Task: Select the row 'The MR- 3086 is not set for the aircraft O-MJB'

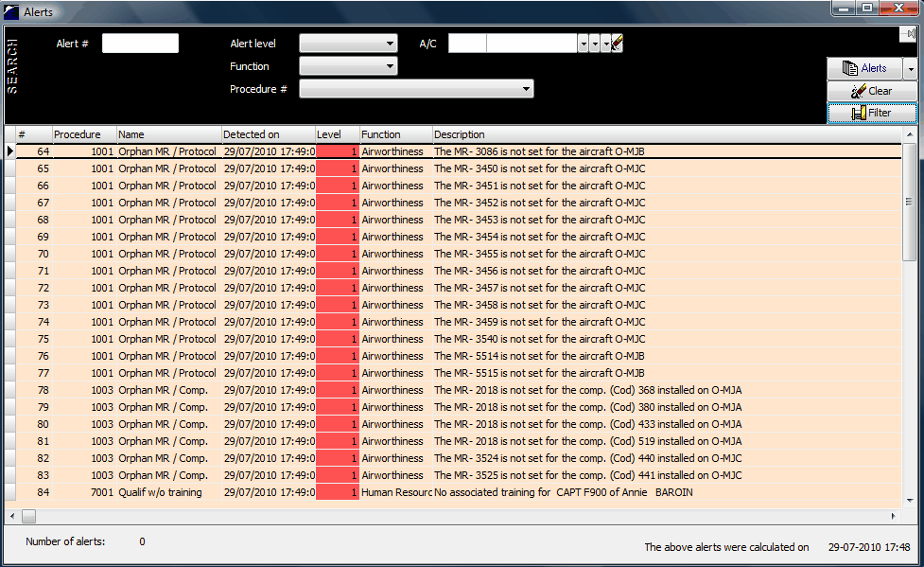Action: (x=459, y=151)
